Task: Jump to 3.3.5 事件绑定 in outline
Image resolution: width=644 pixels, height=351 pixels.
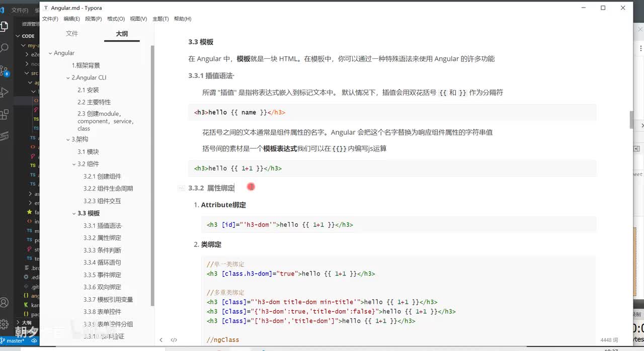Action: [102, 275]
